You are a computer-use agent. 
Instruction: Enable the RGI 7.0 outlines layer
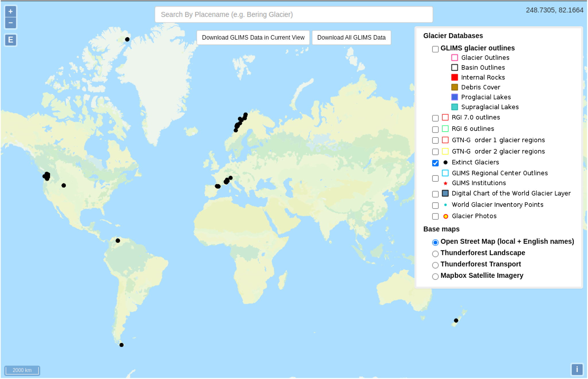pyautogui.click(x=435, y=118)
